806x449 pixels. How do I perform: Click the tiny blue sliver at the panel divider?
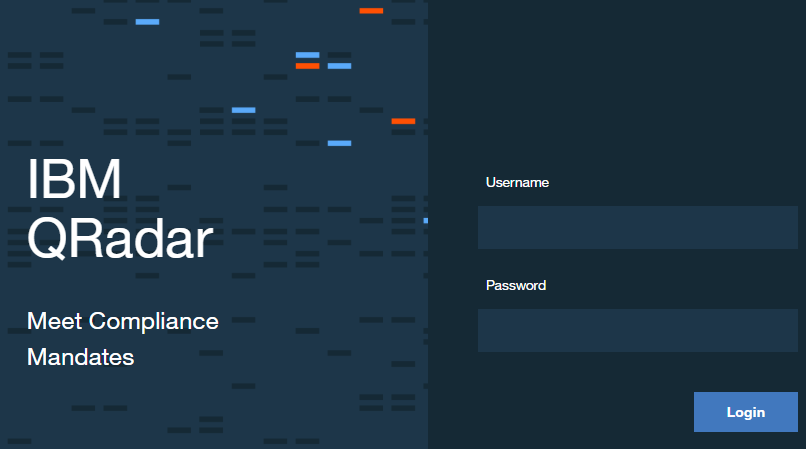pos(426,221)
